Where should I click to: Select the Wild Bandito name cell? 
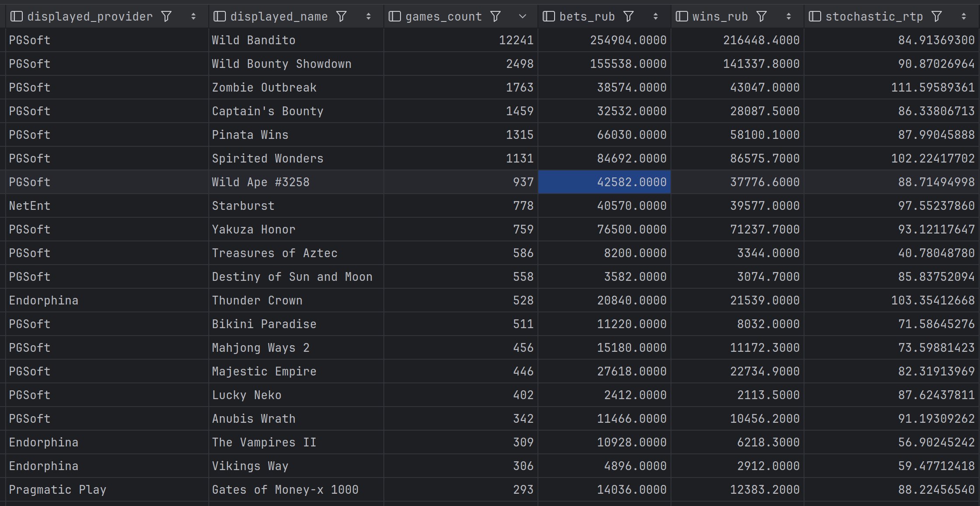[253, 40]
